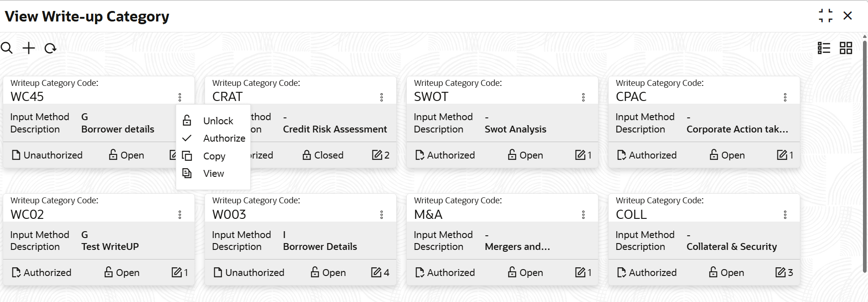Click the Copy icon for WC45 category

click(187, 156)
